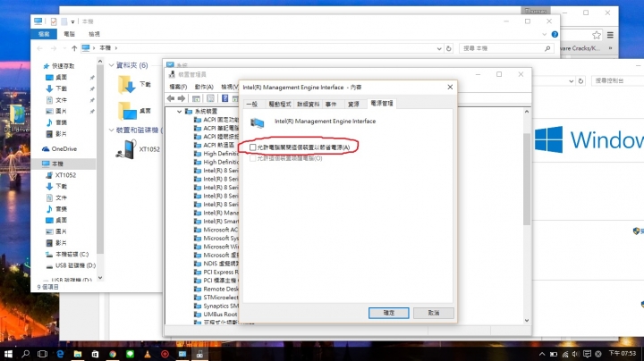
Task: Open quick access toolbar dropdown arrow
Action: coord(72,21)
